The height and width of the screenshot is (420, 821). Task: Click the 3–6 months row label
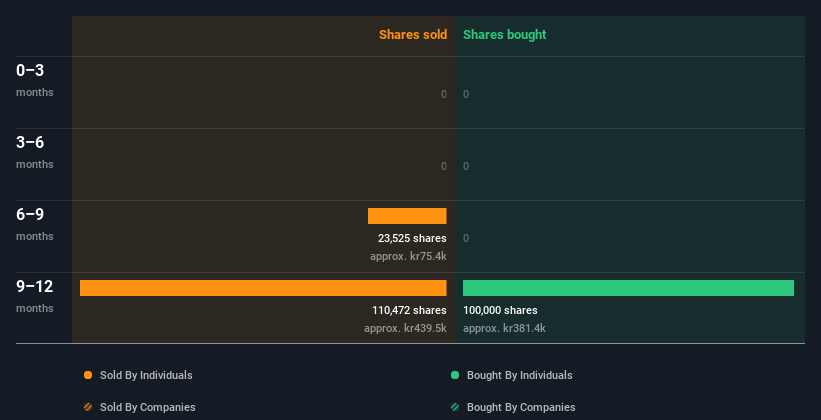point(35,152)
